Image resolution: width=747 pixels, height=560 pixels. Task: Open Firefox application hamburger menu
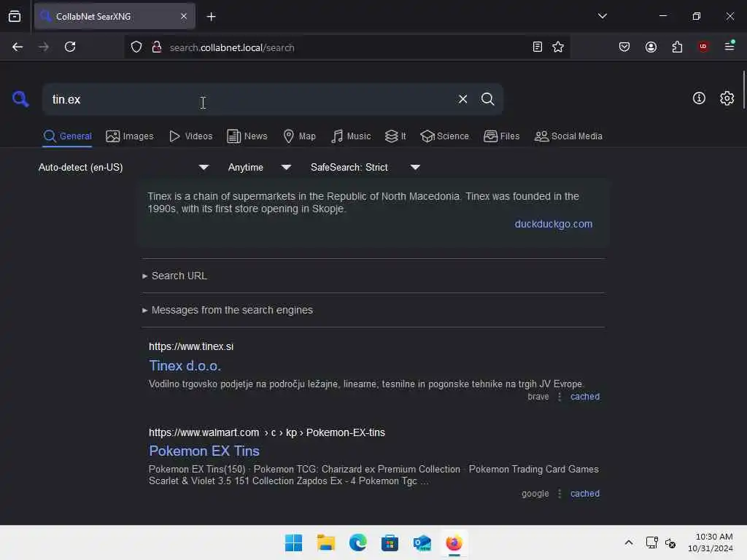coord(729,46)
